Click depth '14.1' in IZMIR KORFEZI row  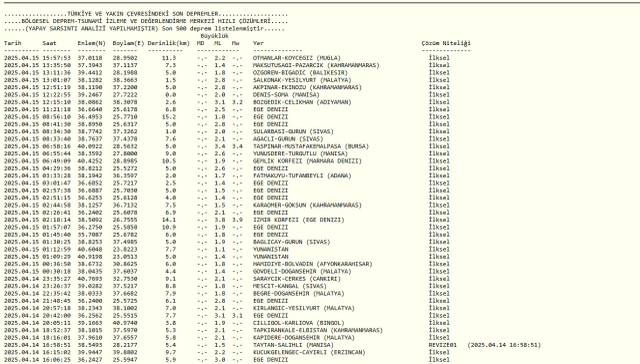(169, 220)
